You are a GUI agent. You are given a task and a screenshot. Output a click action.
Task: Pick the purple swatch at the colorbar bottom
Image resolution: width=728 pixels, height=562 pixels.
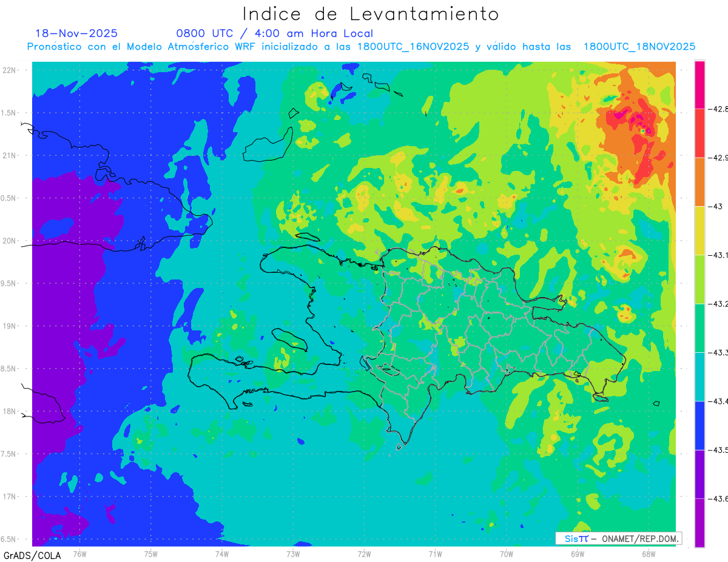(x=699, y=523)
